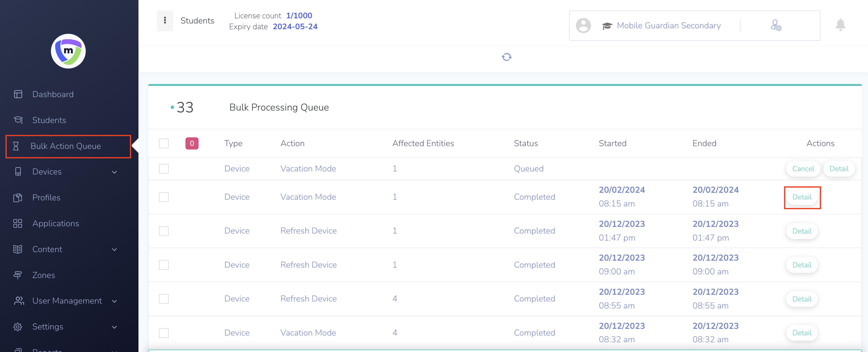This screenshot has width=868, height=352.
Task: Click the Mobile Guardian logo
Action: (68, 51)
